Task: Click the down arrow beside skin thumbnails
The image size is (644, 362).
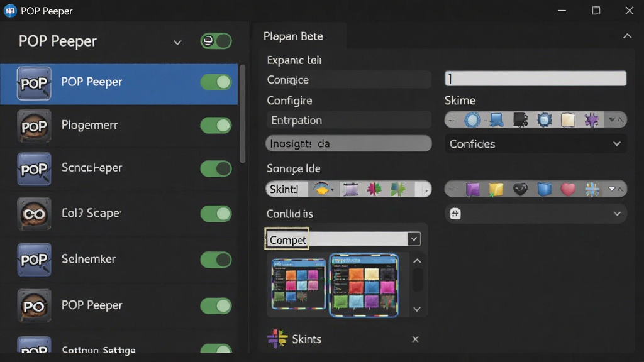Action: tap(417, 309)
